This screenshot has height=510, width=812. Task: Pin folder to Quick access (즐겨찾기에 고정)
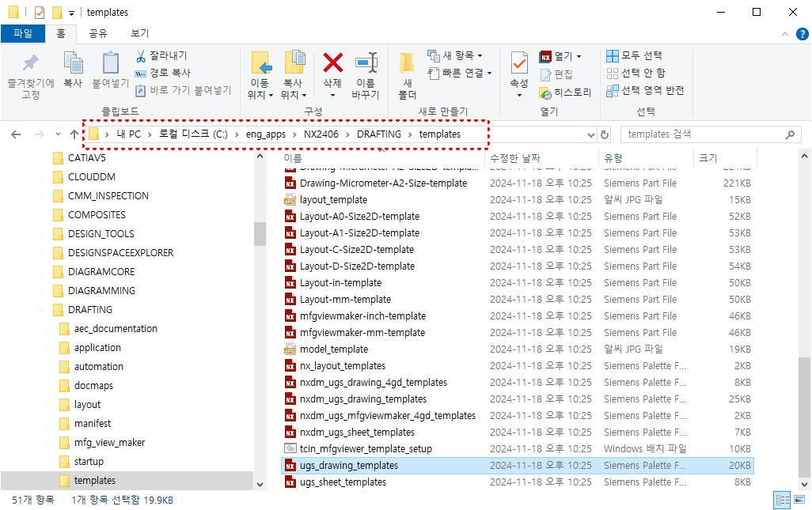31,77
